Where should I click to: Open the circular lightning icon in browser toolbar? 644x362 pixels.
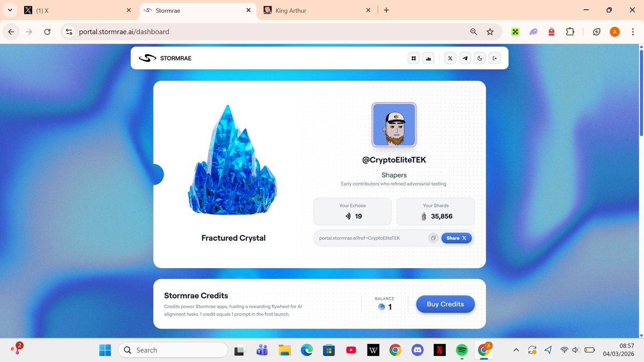tap(597, 32)
